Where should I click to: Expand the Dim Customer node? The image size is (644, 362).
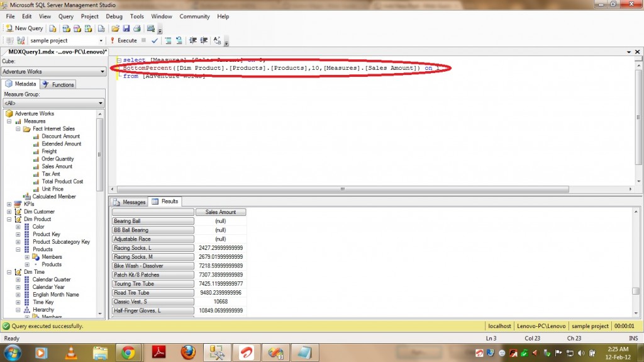tap(9, 212)
